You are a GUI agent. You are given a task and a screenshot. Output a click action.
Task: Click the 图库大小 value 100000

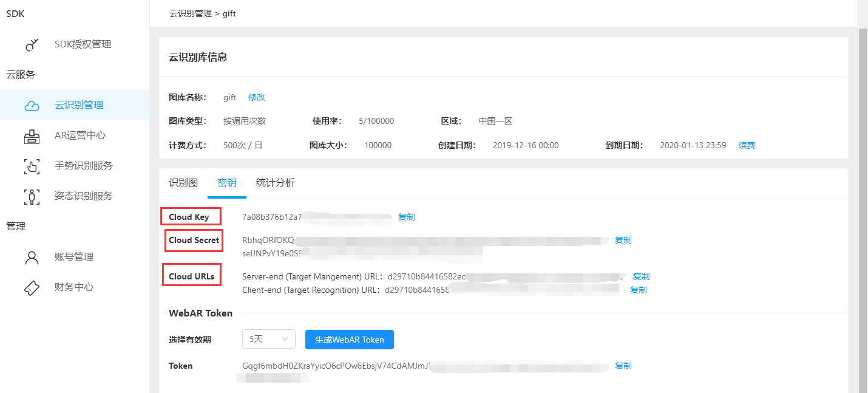pos(378,145)
